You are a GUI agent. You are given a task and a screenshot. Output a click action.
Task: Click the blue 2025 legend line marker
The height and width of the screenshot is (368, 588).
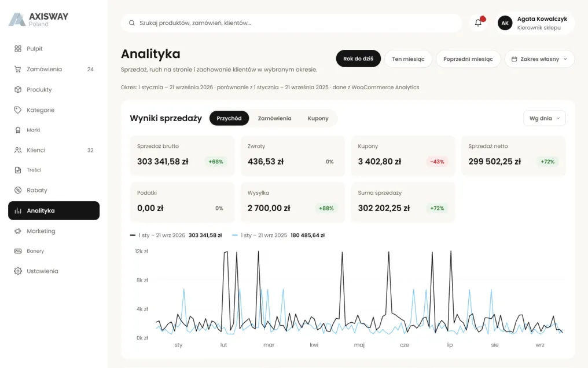point(235,235)
